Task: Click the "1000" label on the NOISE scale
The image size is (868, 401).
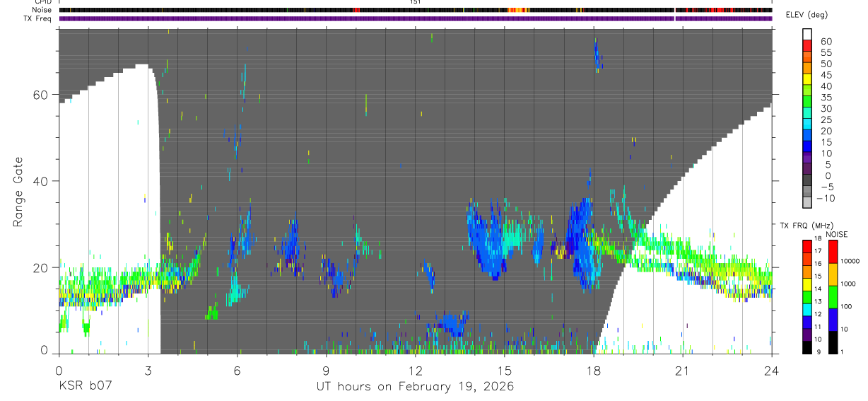Action: click(x=849, y=284)
